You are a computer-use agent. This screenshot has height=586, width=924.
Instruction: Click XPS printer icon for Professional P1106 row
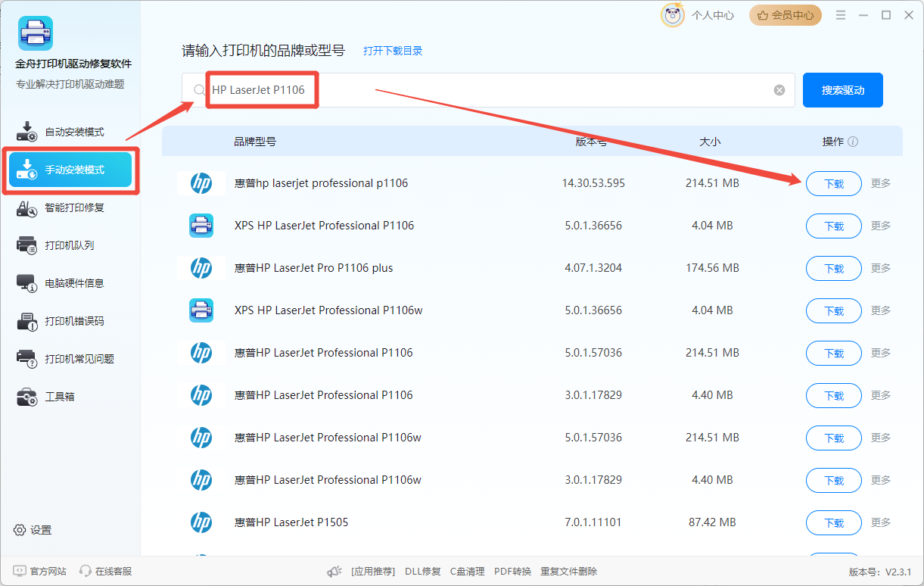pos(201,225)
